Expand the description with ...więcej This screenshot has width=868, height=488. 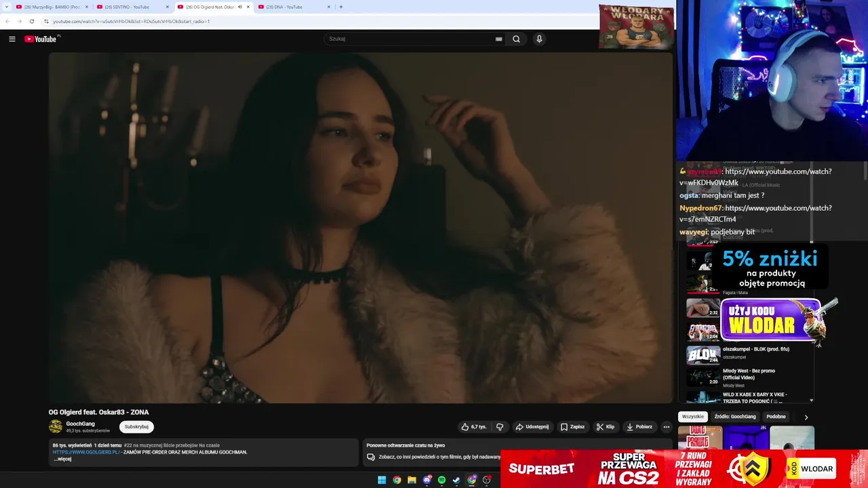pos(62,459)
